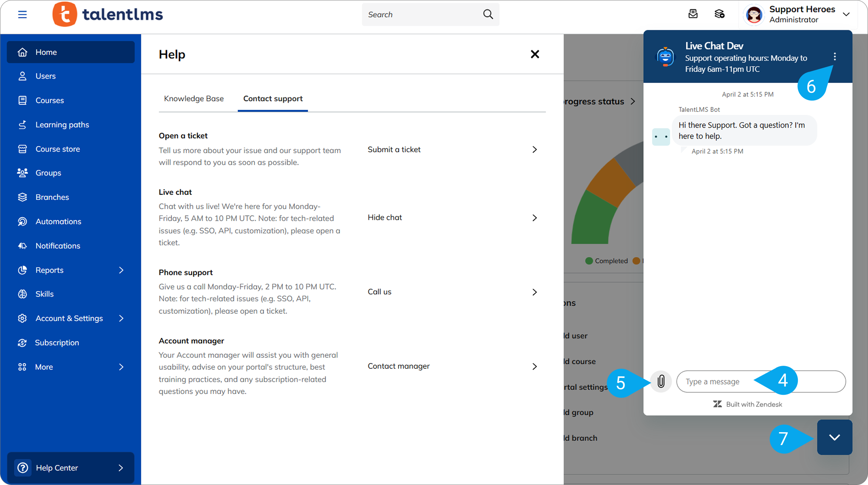Select the Contact support tab
Viewport: 868px width, 485px height.
tap(273, 99)
